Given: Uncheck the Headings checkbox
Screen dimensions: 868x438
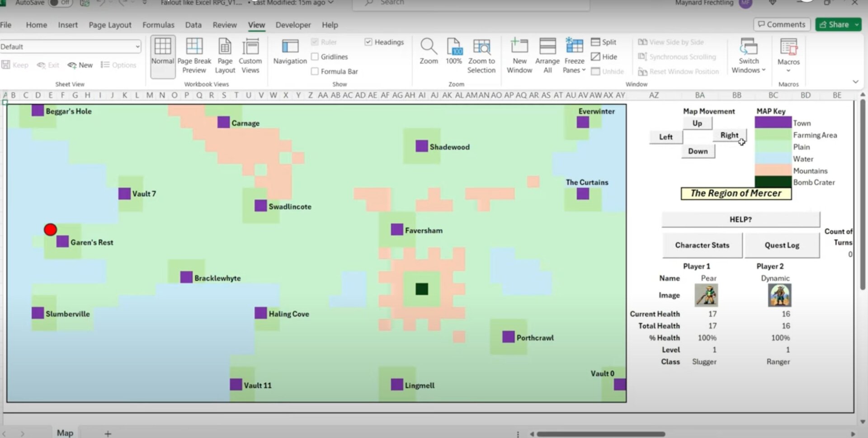Looking at the screenshot, I should (368, 42).
